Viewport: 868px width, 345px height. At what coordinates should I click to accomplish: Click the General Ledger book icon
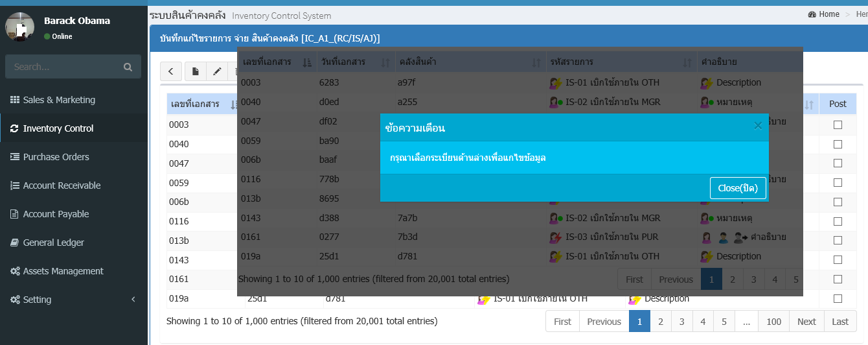(15, 243)
